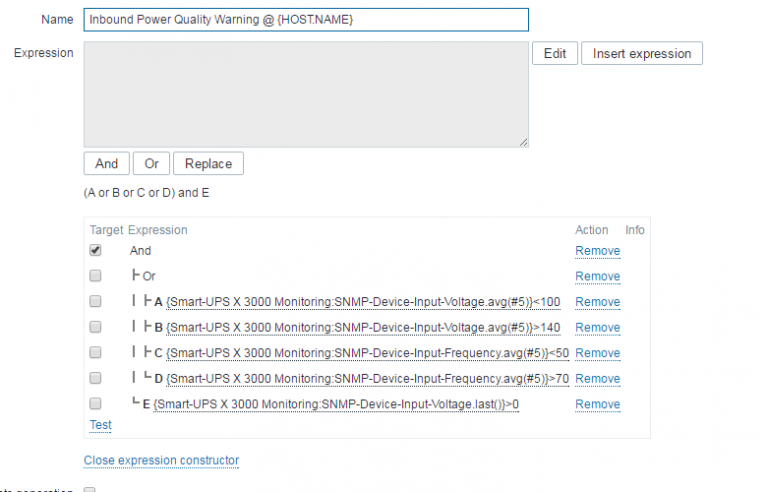Remove the Or group row
This screenshot has width=768, height=492.
(598, 276)
